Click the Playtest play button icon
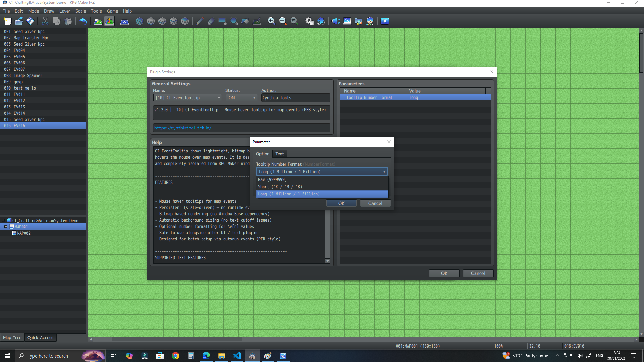The width and height of the screenshot is (644, 362). (385, 21)
